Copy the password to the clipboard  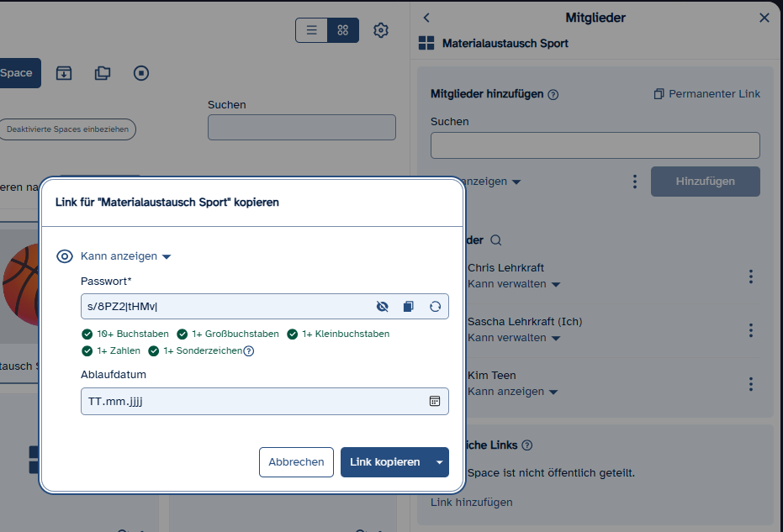409,307
